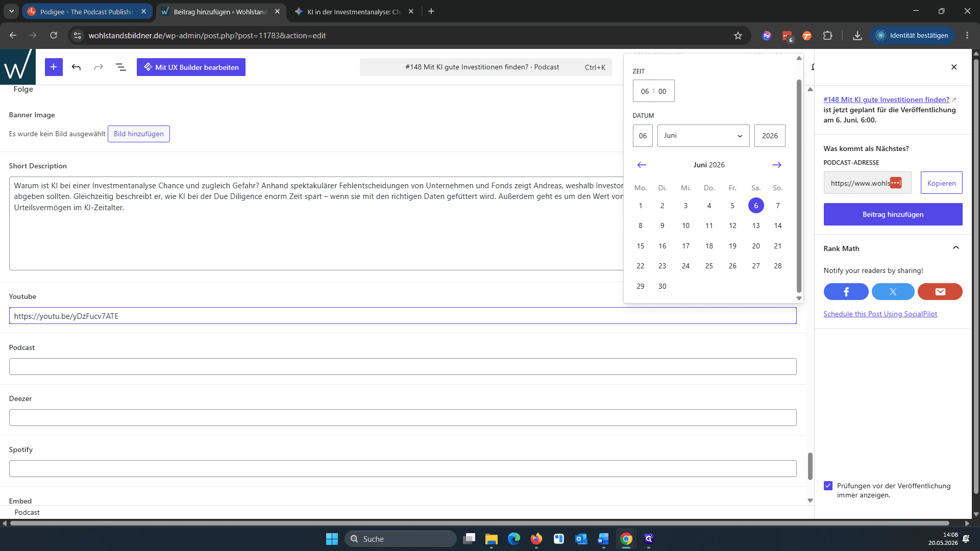Share post via the red email icon

coord(940,292)
